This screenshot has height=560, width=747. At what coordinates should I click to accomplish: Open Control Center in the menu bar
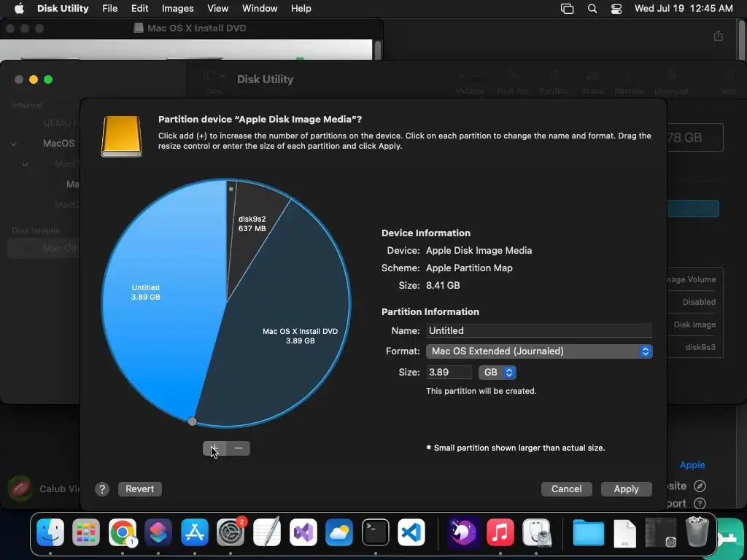[616, 9]
